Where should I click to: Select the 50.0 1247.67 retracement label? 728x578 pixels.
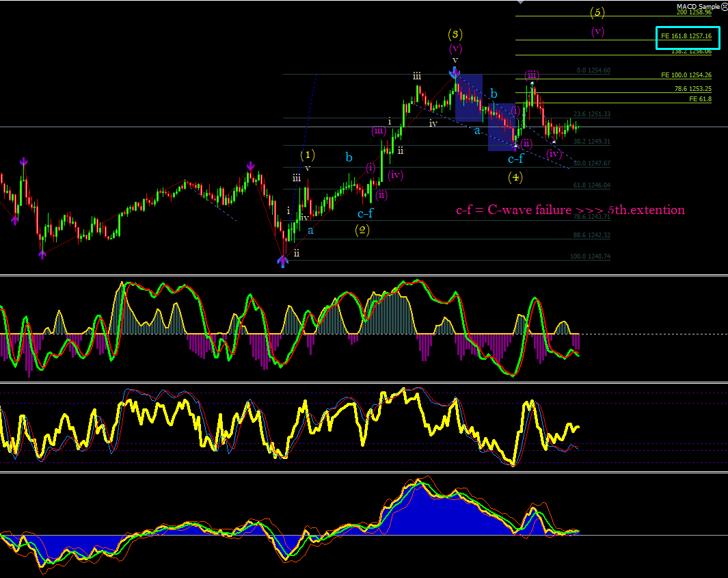pyautogui.click(x=591, y=163)
